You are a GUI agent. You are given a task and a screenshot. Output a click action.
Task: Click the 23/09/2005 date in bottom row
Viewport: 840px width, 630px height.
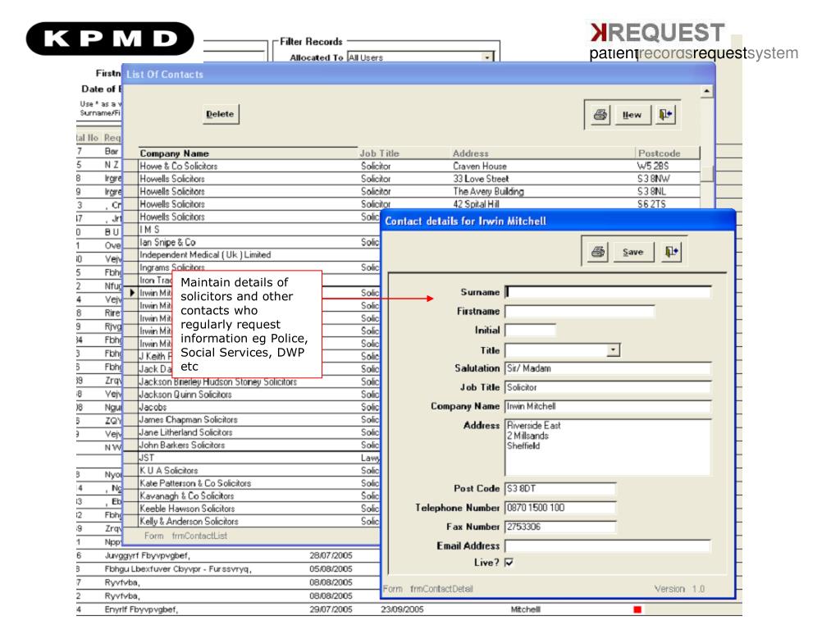point(402,609)
